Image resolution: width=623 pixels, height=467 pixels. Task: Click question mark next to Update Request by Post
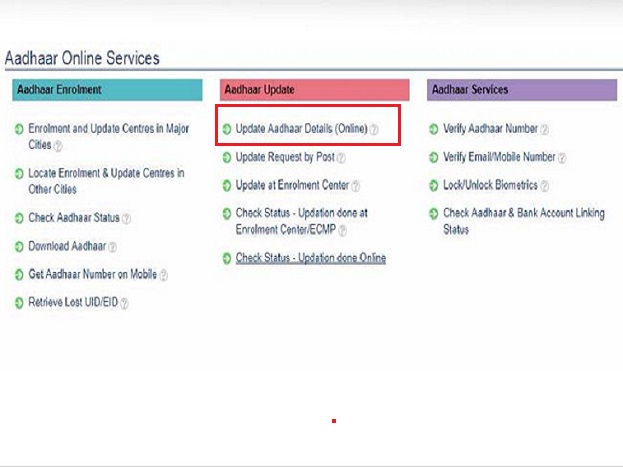(x=342, y=158)
